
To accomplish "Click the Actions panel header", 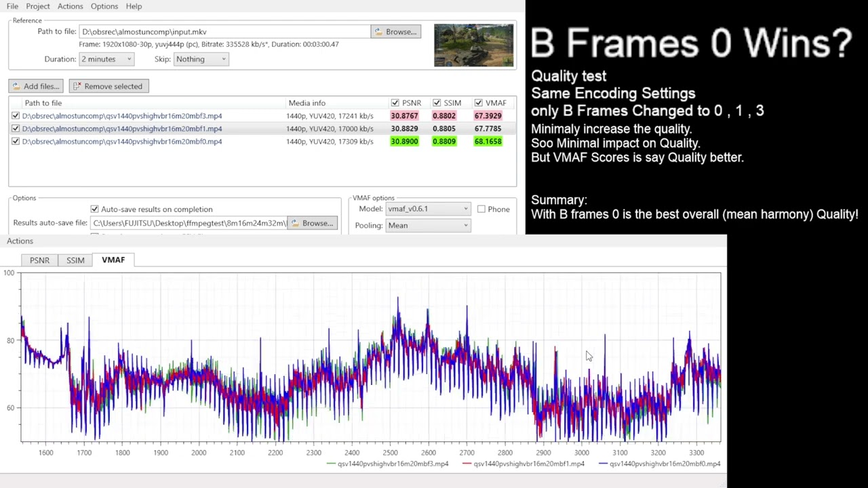I will (20, 241).
